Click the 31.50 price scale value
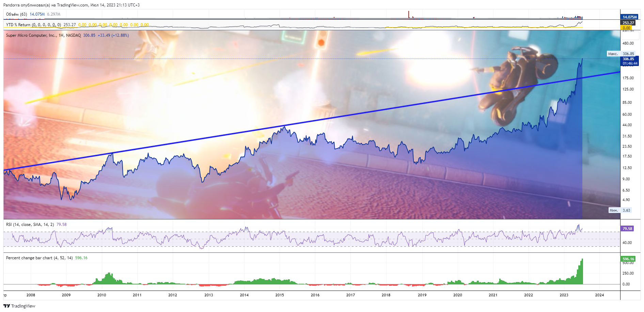 627,136
